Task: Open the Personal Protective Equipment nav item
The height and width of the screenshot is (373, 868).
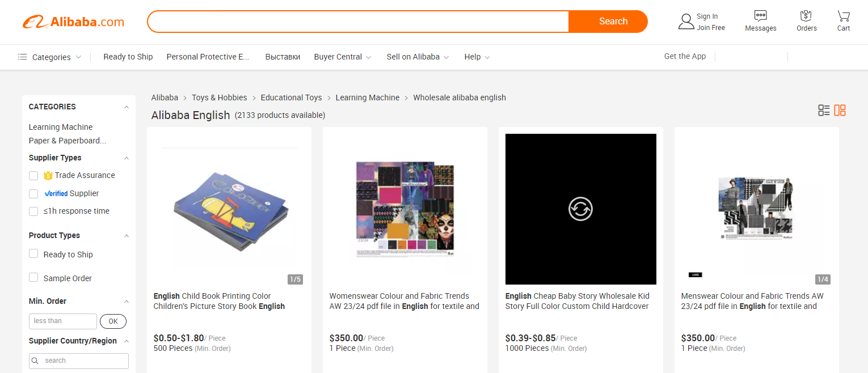Action: (x=208, y=57)
